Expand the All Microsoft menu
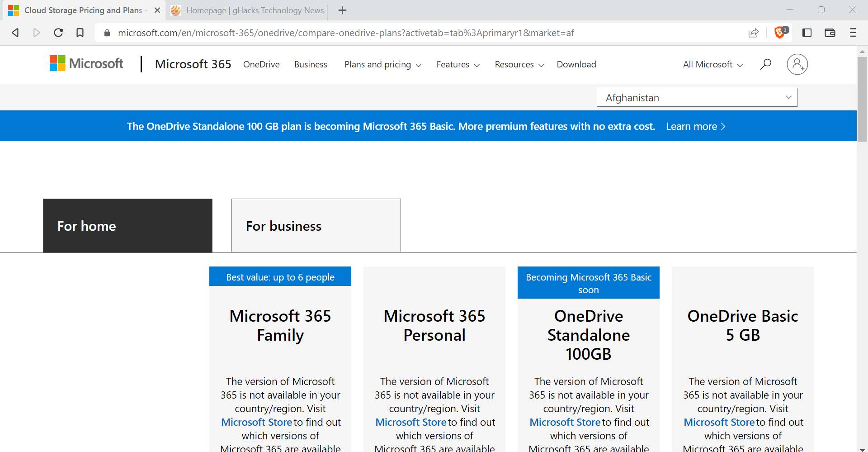Screen dimensions: 868x452 point(713,64)
